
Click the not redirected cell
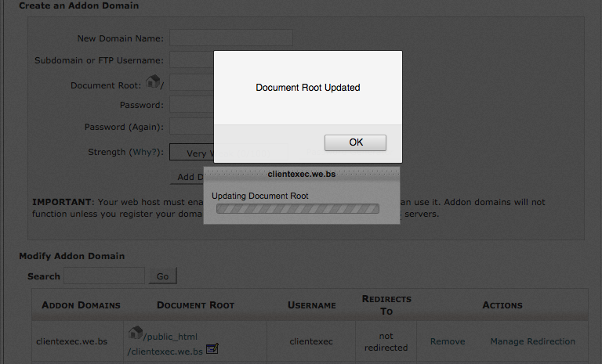(x=386, y=342)
